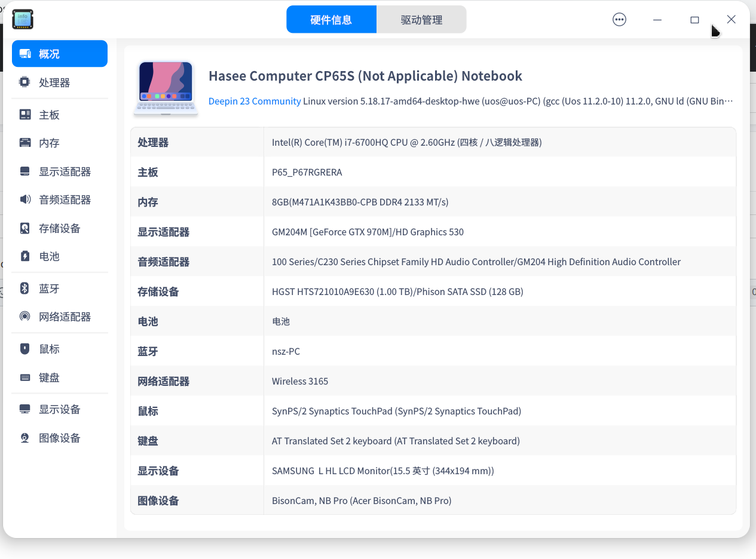The height and width of the screenshot is (559, 756).
Task: Click the HGST HTS721010A9E630 storage value
Action: point(397,291)
